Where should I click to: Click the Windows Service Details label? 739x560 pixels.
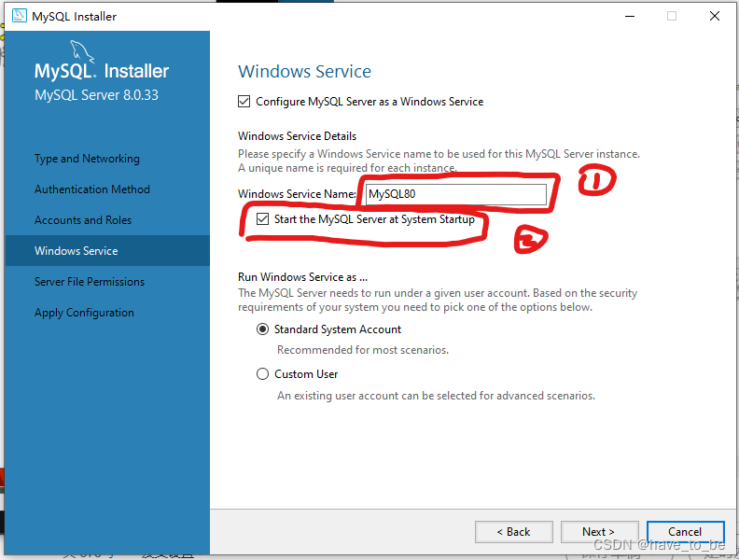click(298, 135)
